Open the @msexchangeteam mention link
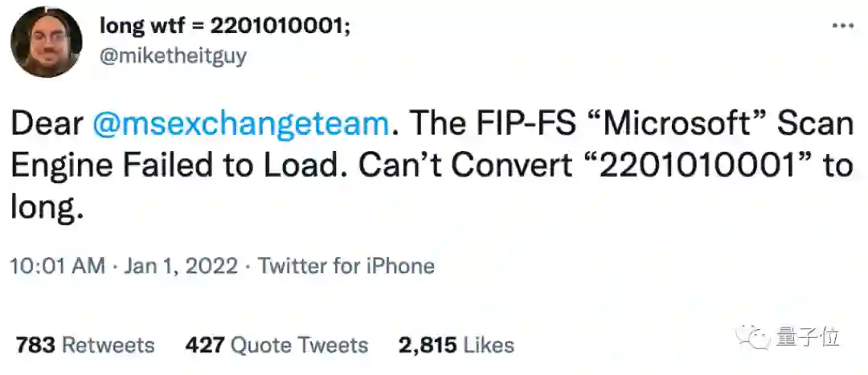This screenshot has width=868, height=375. (242, 125)
